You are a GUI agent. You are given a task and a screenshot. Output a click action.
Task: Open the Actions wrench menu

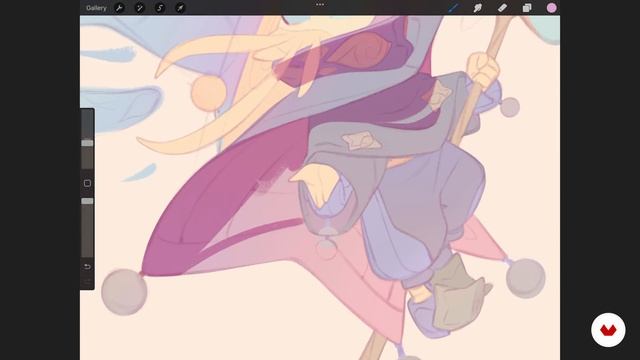[x=119, y=8]
